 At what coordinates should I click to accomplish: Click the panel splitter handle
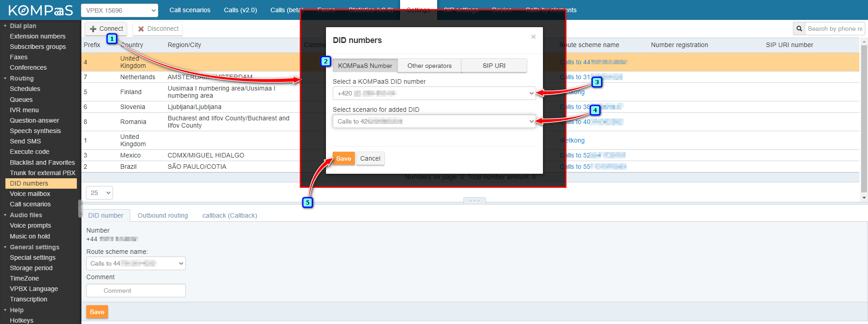tap(475, 200)
